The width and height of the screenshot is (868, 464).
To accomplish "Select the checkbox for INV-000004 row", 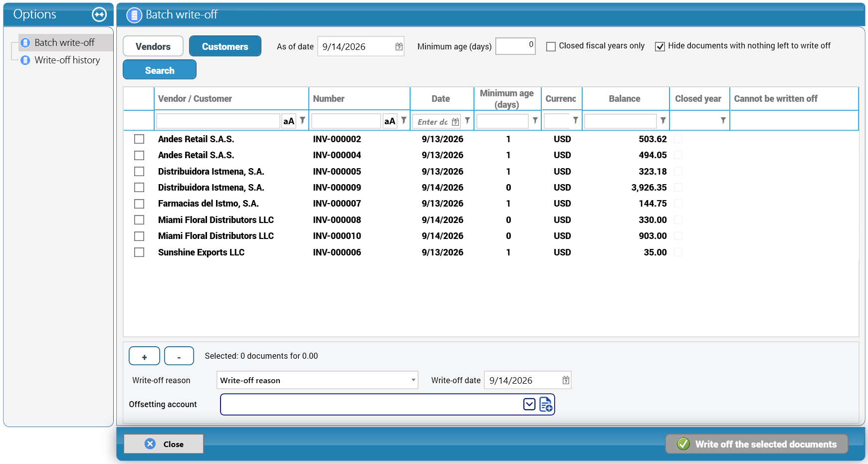I will coord(139,155).
